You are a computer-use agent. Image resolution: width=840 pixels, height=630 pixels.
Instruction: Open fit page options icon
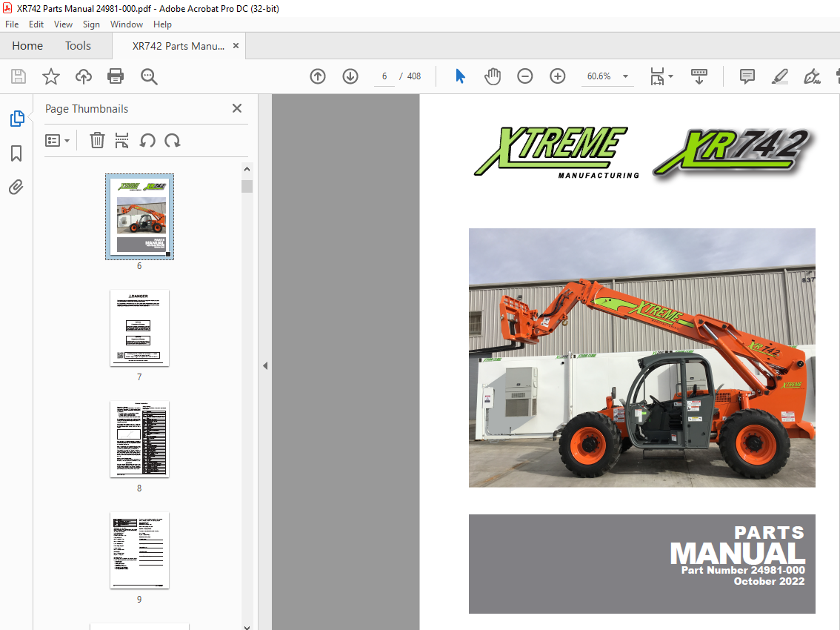click(661, 76)
